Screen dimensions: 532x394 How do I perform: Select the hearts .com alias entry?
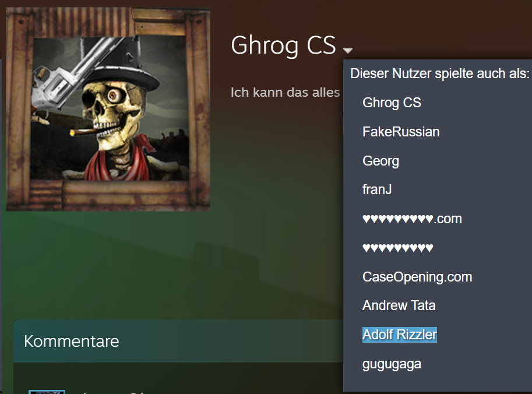click(x=412, y=219)
